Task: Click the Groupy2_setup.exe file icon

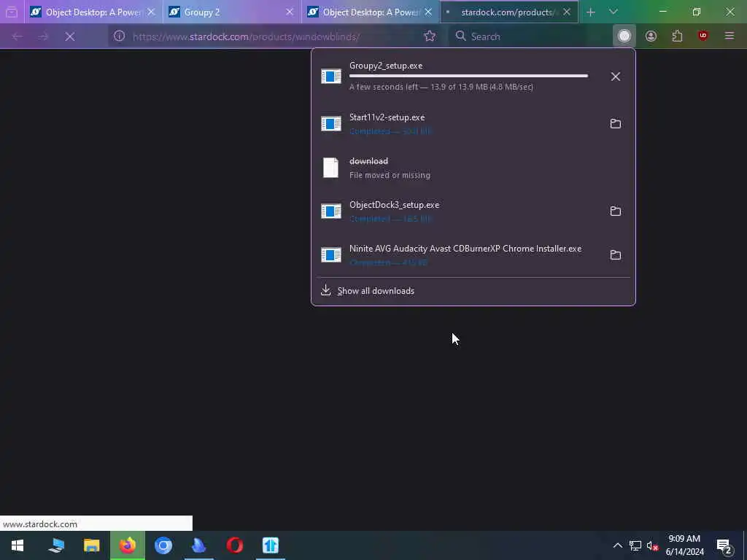Action: (x=331, y=76)
